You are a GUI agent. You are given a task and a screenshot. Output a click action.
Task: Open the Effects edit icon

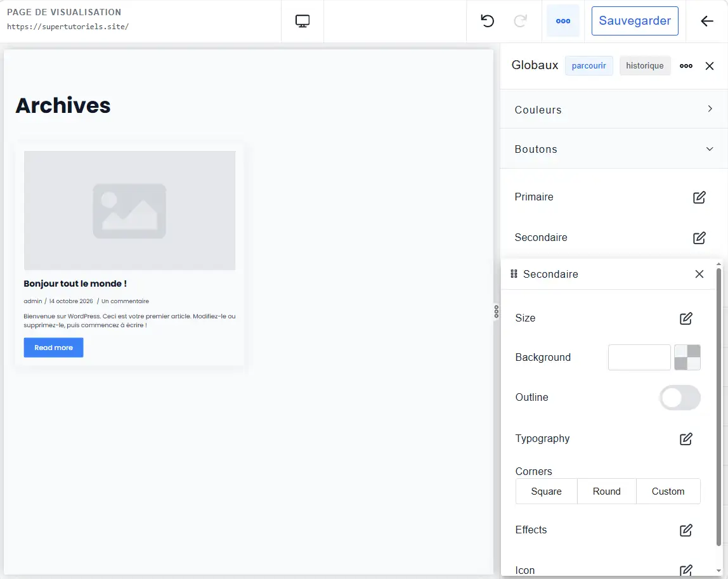tap(686, 530)
